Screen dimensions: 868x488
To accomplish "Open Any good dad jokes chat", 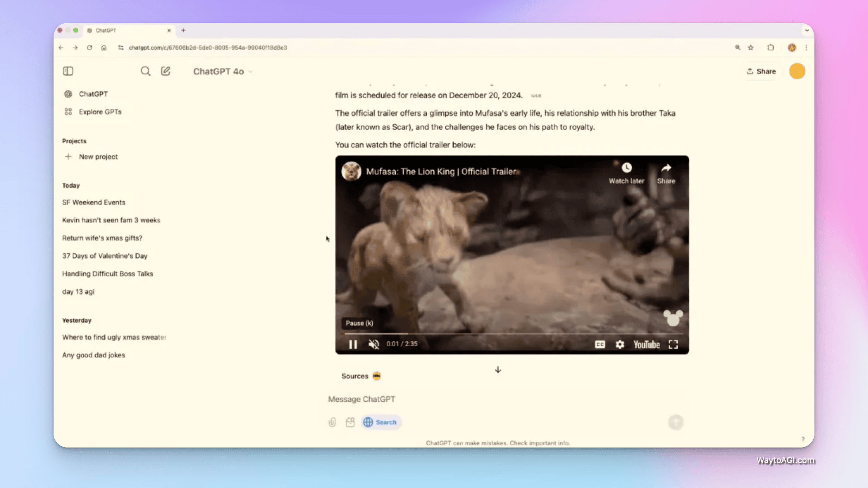I will pos(93,355).
